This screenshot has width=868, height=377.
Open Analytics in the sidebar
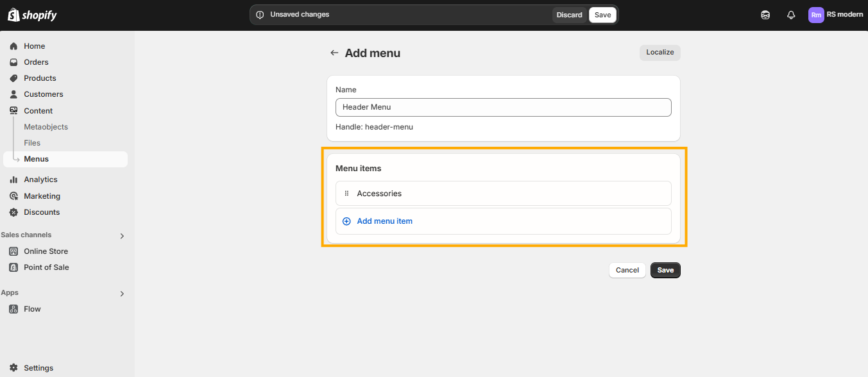40,180
